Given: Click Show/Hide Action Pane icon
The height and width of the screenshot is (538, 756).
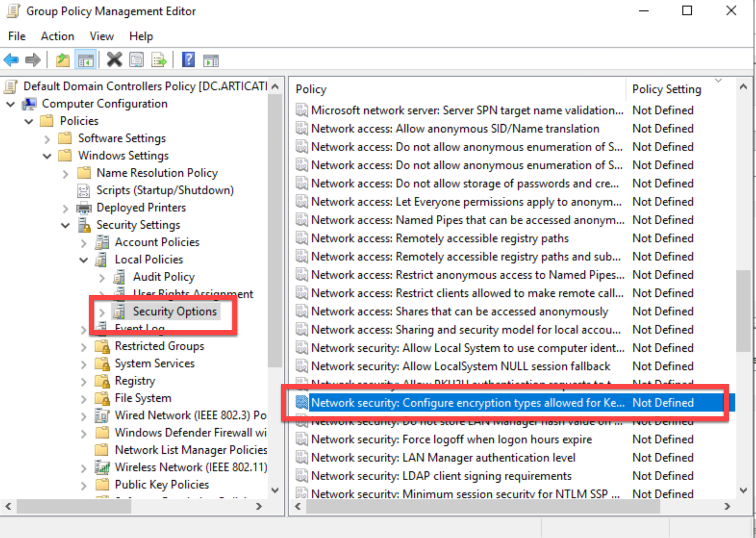Looking at the screenshot, I should point(211,60).
